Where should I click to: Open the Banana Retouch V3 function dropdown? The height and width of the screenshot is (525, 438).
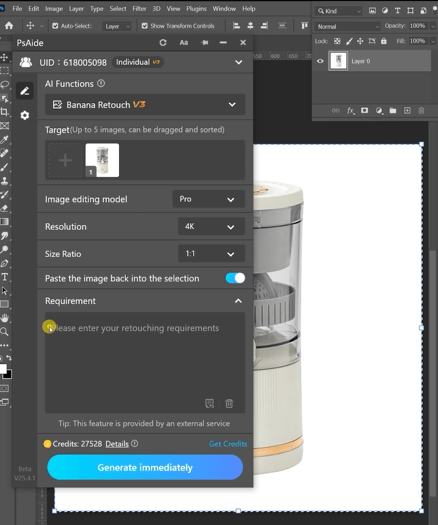(145, 104)
